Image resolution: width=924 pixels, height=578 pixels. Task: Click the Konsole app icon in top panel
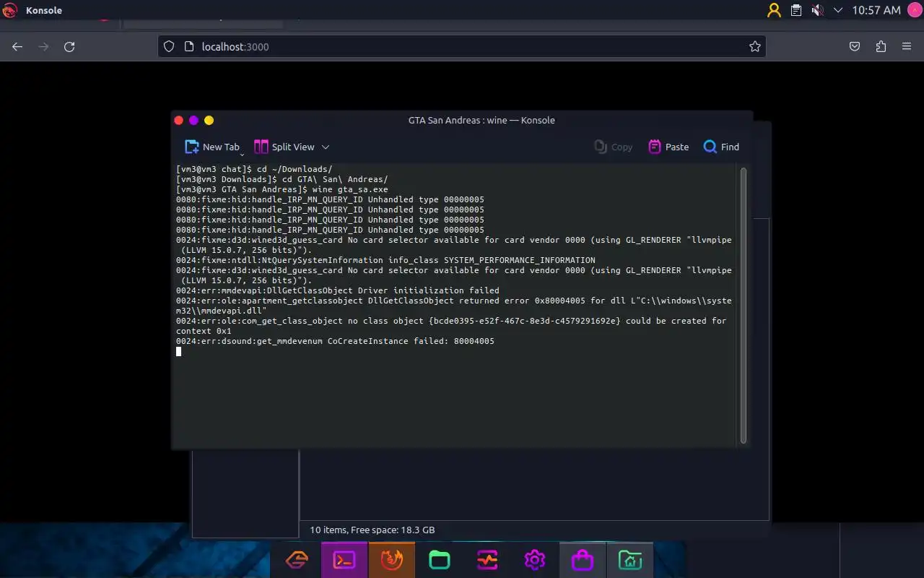[x=9, y=10]
